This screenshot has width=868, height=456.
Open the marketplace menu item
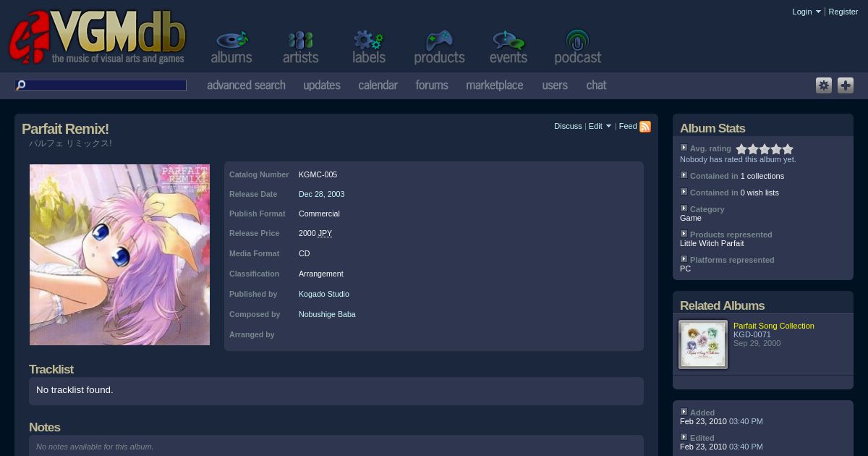(494, 85)
